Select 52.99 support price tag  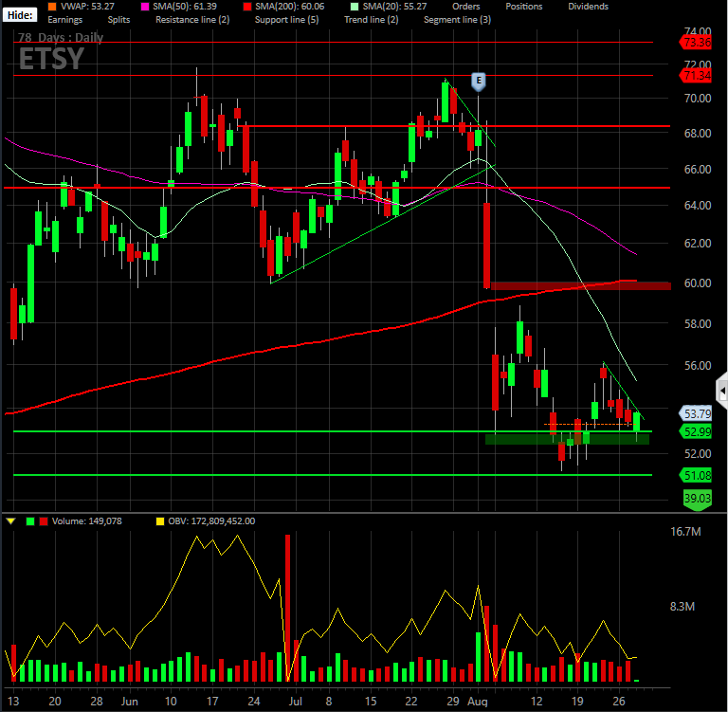[696, 431]
